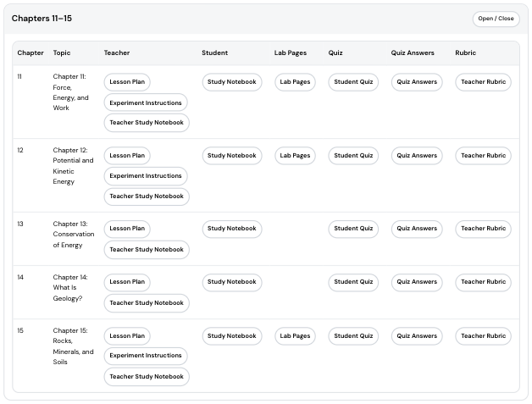
Task: Click chapter number cell '13'
Action: pyautogui.click(x=20, y=224)
